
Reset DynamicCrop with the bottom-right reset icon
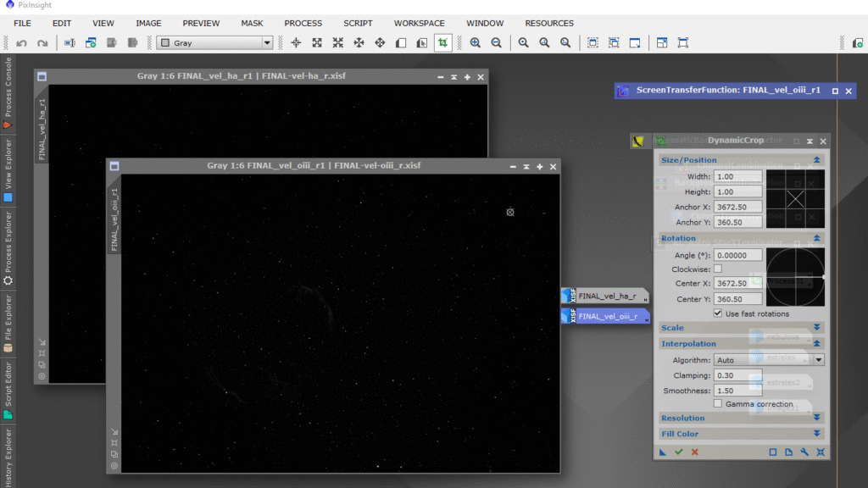pos(821,452)
